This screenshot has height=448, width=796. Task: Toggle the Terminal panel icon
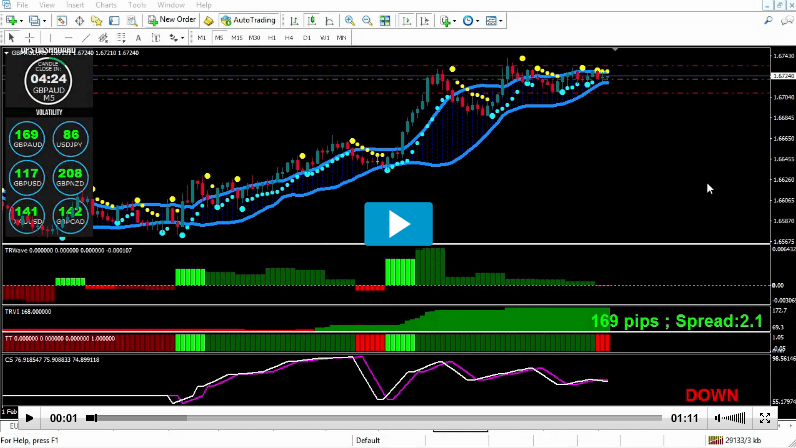(x=114, y=21)
